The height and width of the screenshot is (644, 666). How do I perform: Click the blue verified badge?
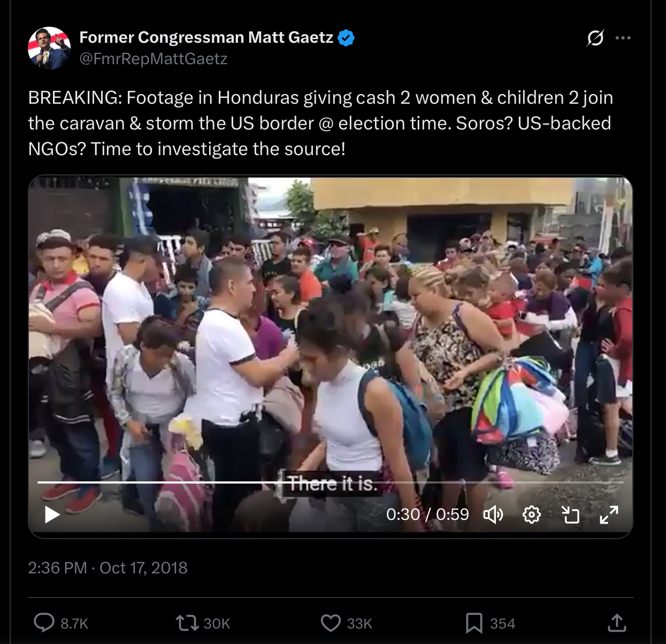point(346,38)
